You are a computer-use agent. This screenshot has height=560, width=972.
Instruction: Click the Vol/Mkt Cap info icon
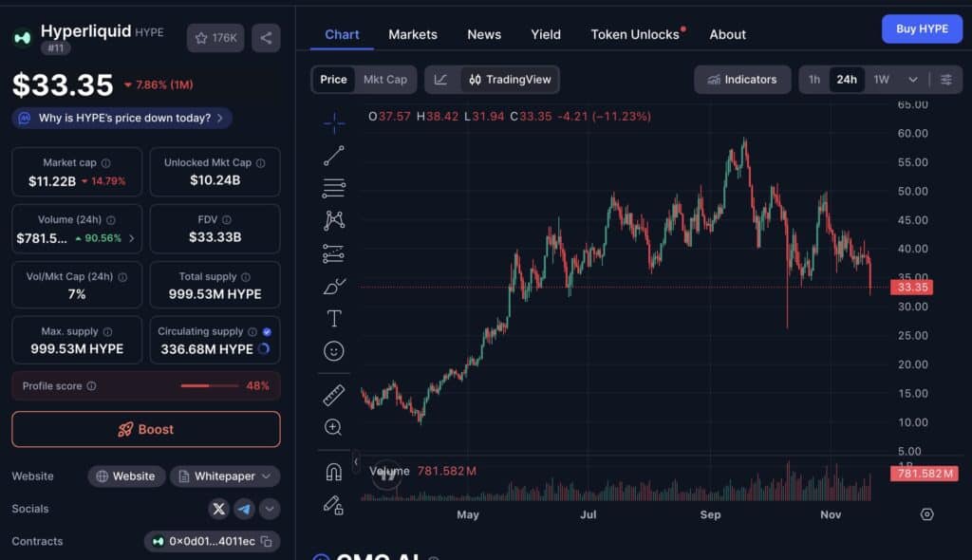pos(122,277)
